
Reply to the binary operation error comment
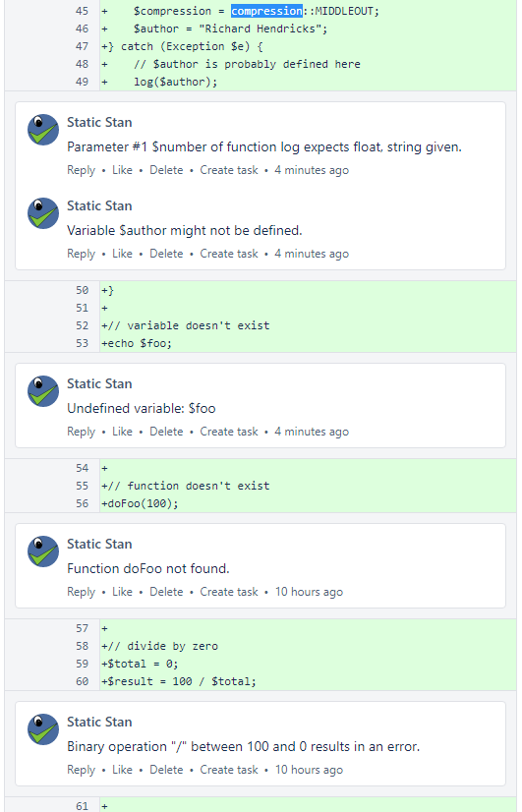pyautogui.click(x=81, y=770)
